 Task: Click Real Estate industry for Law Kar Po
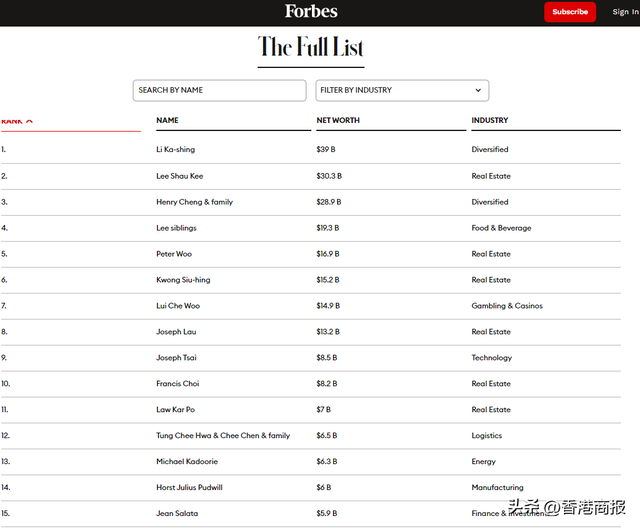(x=491, y=409)
